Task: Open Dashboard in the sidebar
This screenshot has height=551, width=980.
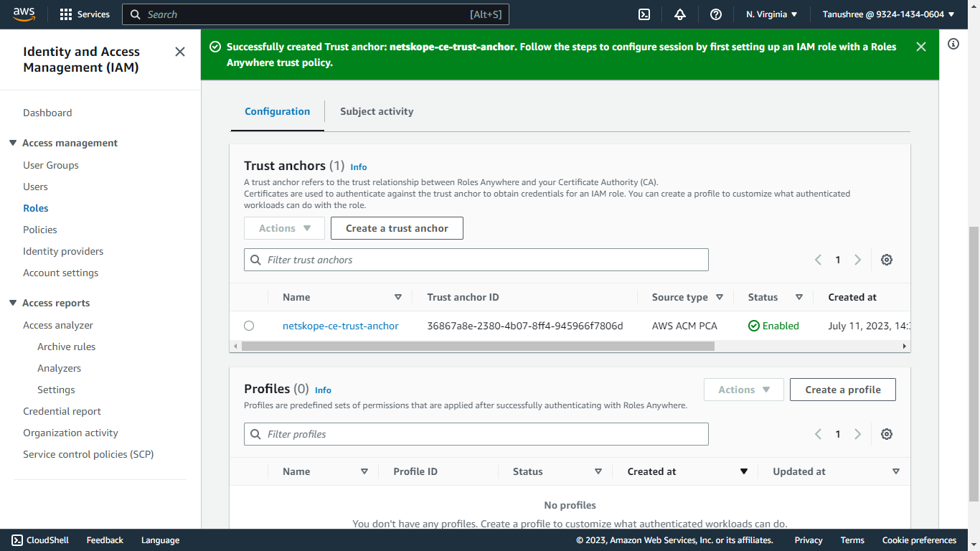Action: pos(47,113)
